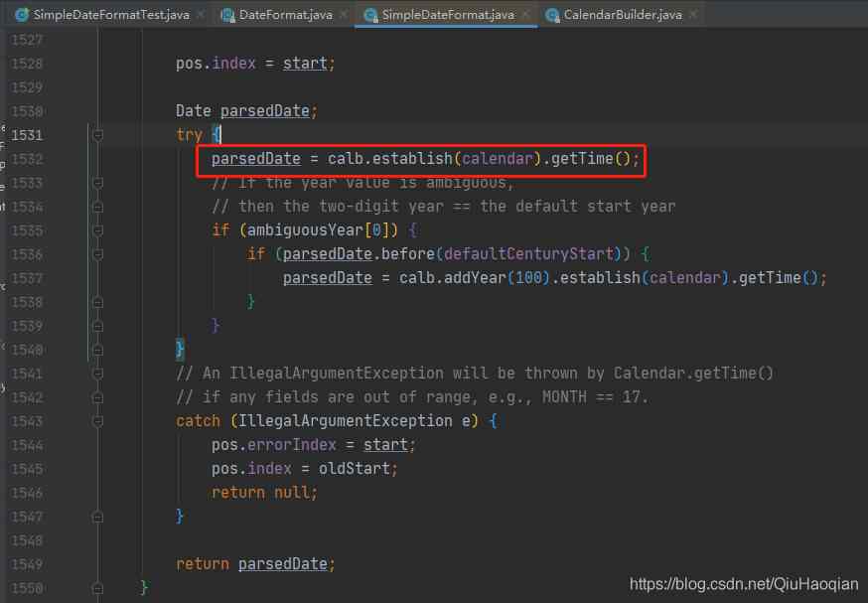
Task: Toggle fold end marker at line 1538
Action: coord(98,302)
